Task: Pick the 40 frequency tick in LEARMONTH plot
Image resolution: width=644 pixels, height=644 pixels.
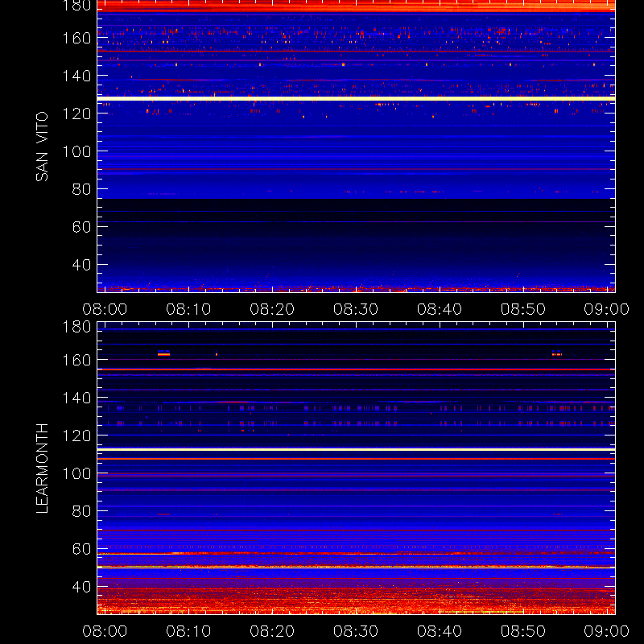Action: 81,587
